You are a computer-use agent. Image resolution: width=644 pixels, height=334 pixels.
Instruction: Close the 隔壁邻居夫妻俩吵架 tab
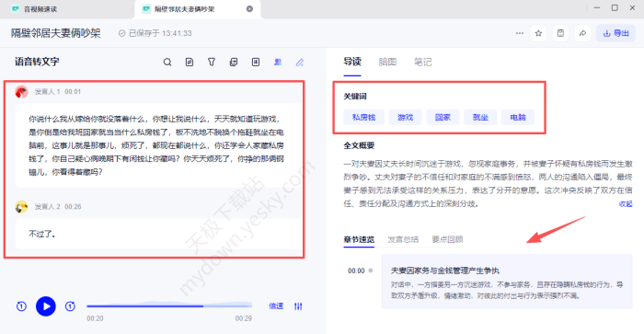(249, 8)
